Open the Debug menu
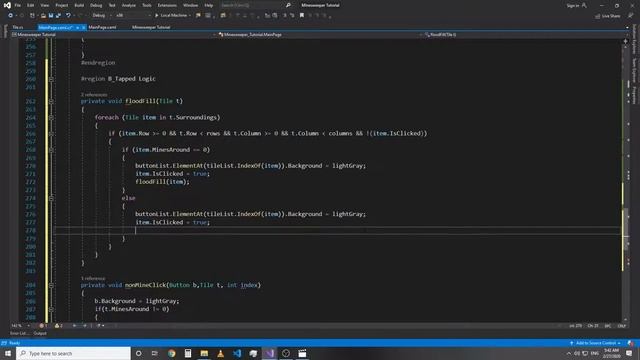The width and height of the screenshot is (640, 360). pyautogui.click(x=96, y=5)
